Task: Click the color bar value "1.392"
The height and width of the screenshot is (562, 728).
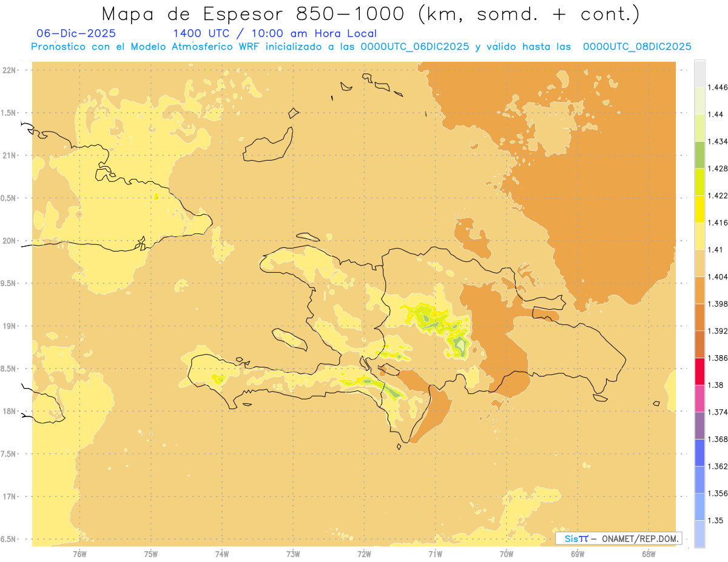Action: pos(718,331)
